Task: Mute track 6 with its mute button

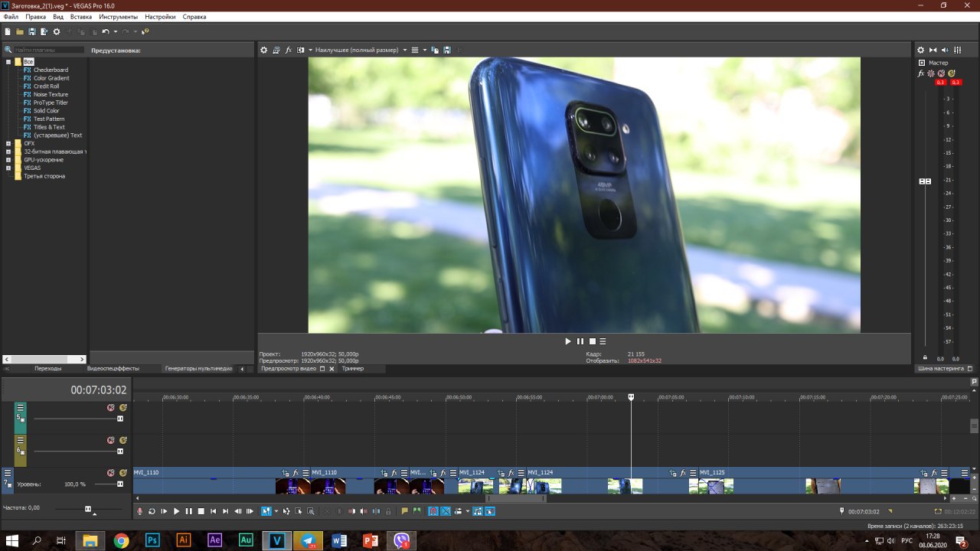Action: (110, 440)
